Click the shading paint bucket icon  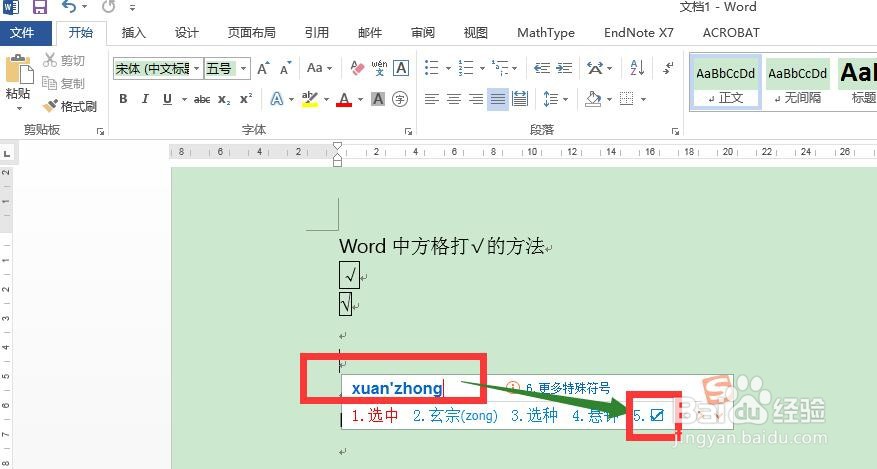593,99
